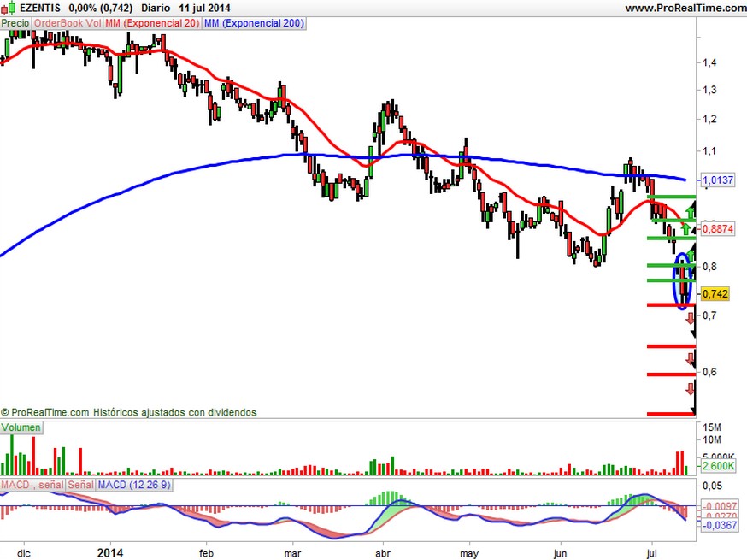Click the 0,6 price axis label
Viewport: 747px width, 560px height.
tap(709, 372)
